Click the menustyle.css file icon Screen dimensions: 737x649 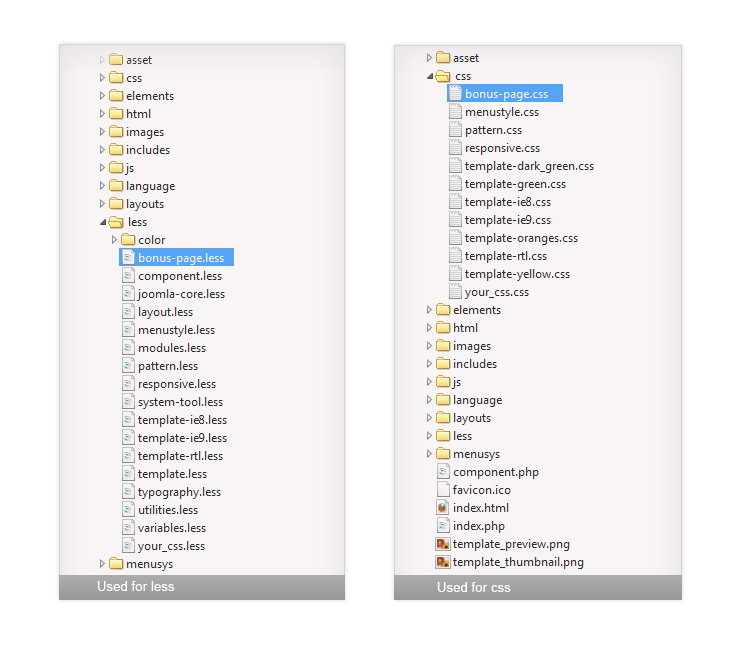point(455,112)
